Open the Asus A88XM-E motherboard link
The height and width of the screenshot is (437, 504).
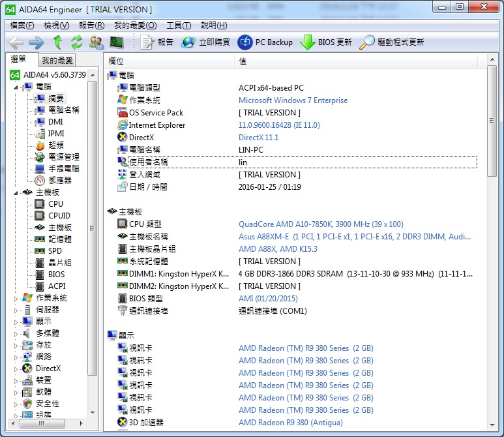[355, 237]
